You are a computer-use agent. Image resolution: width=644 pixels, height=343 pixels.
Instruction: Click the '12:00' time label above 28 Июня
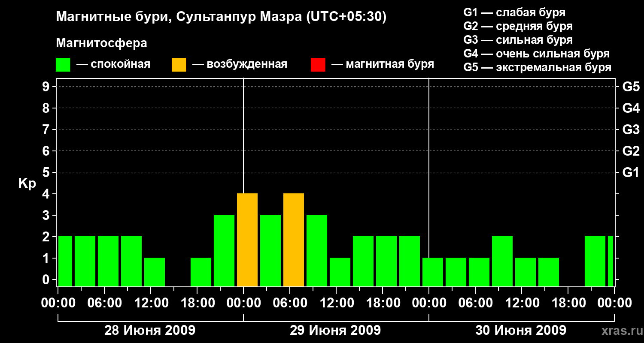(x=151, y=303)
